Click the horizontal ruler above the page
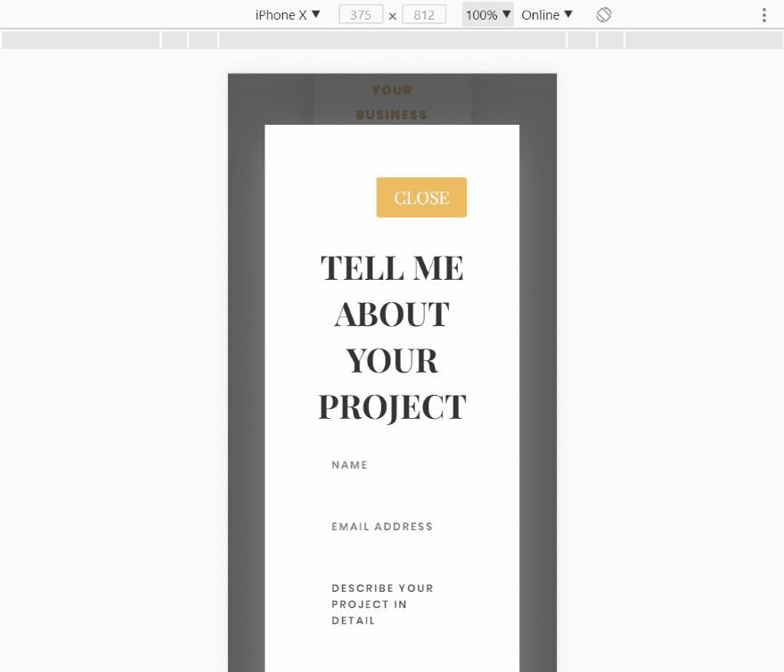Image resolution: width=784 pixels, height=672 pixels. (x=392, y=39)
